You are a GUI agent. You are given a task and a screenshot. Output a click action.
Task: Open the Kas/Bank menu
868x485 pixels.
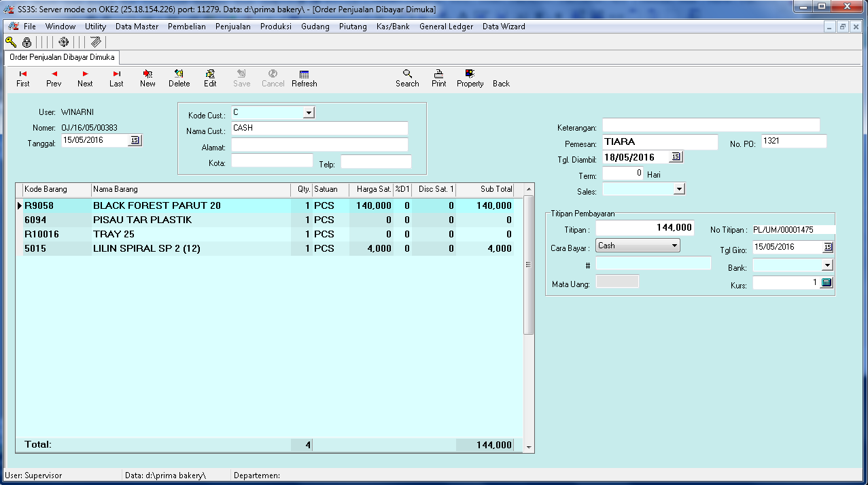click(x=393, y=27)
